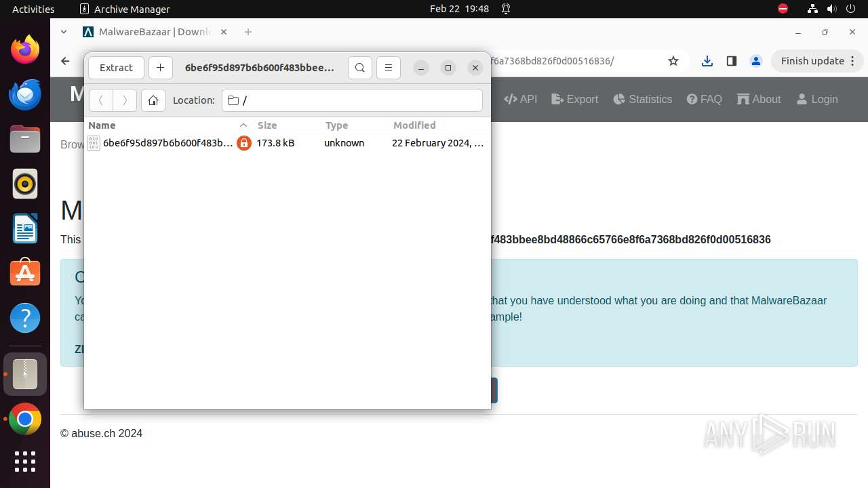Open Help from the dock
The image size is (868, 488).
(25, 318)
